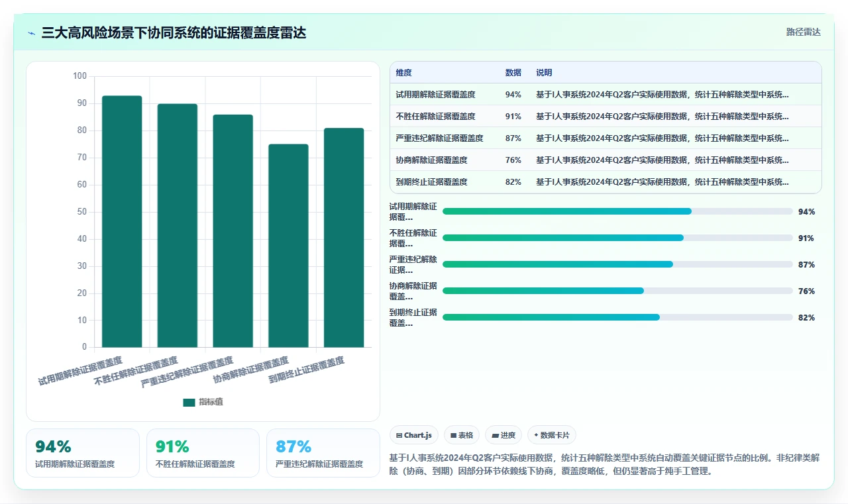Click the description paragraph starting 基于I人事系统2024年Q2
This screenshot has height=504, width=848.
pos(605,465)
